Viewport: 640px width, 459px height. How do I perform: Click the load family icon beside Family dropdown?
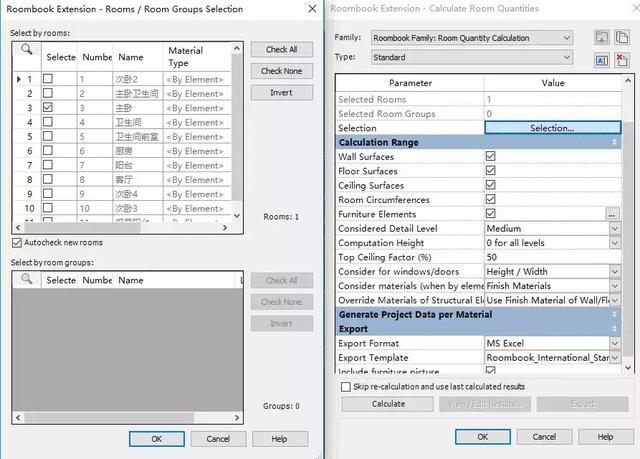click(601, 38)
